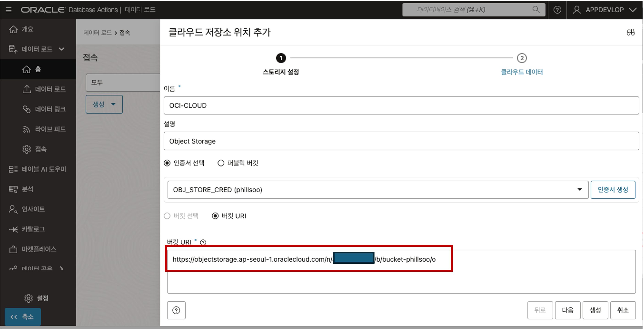Select the 퍼블릭 버킷 radio option
Viewport: 644px width, 330px height.
pyautogui.click(x=221, y=163)
